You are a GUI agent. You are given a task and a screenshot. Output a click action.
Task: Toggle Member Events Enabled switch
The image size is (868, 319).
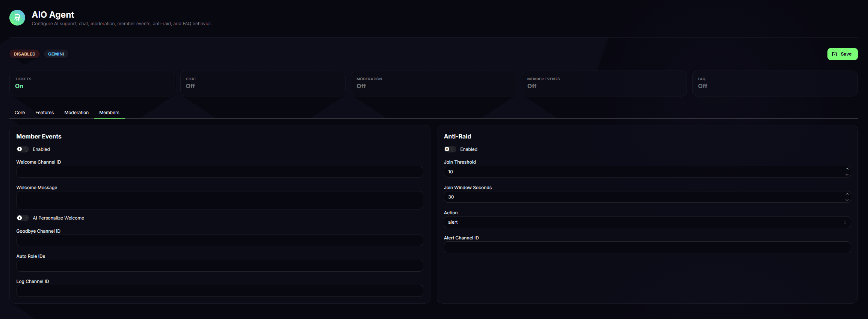tap(23, 149)
